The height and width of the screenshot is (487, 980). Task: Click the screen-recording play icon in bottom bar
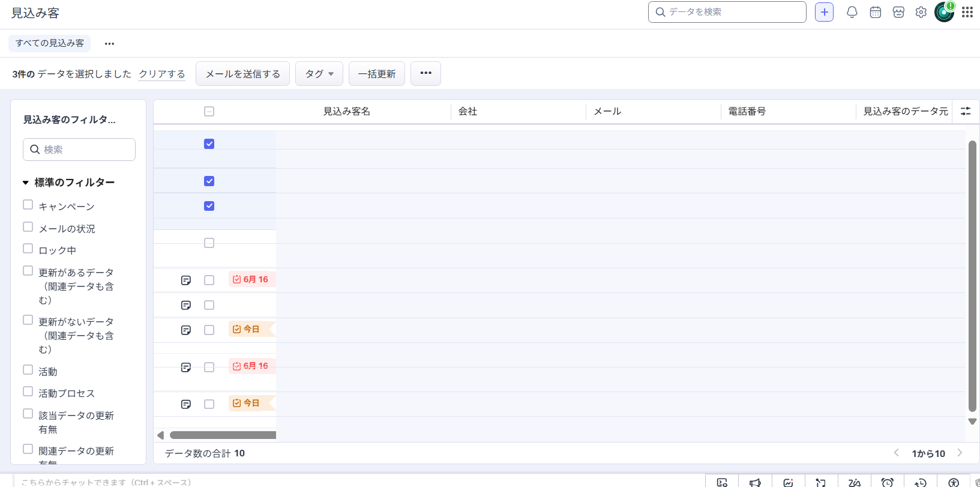(722, 482)
